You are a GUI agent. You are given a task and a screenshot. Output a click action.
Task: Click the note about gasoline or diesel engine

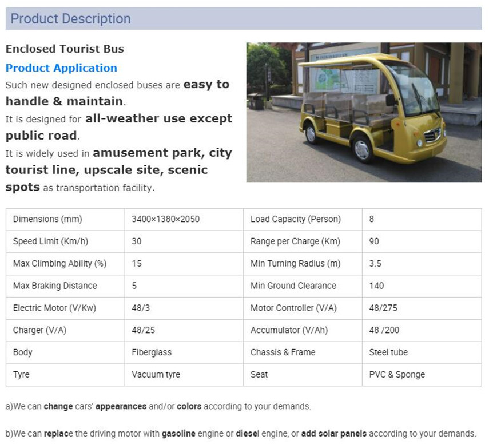(x=241, y=434)
